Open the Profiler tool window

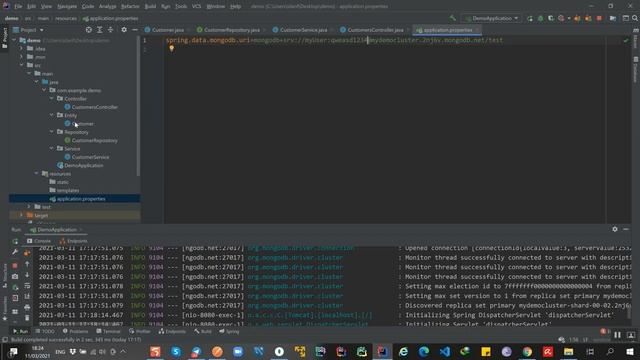click(140, 331)
